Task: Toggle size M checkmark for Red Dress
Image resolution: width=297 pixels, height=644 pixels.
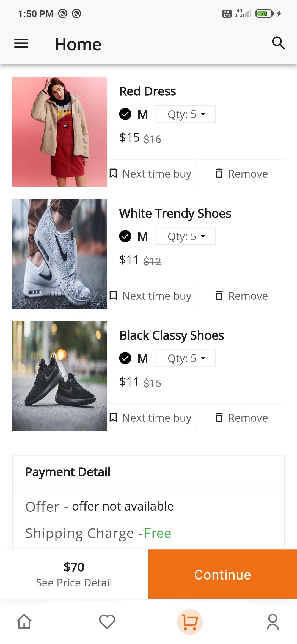Action: click(125, 114)
